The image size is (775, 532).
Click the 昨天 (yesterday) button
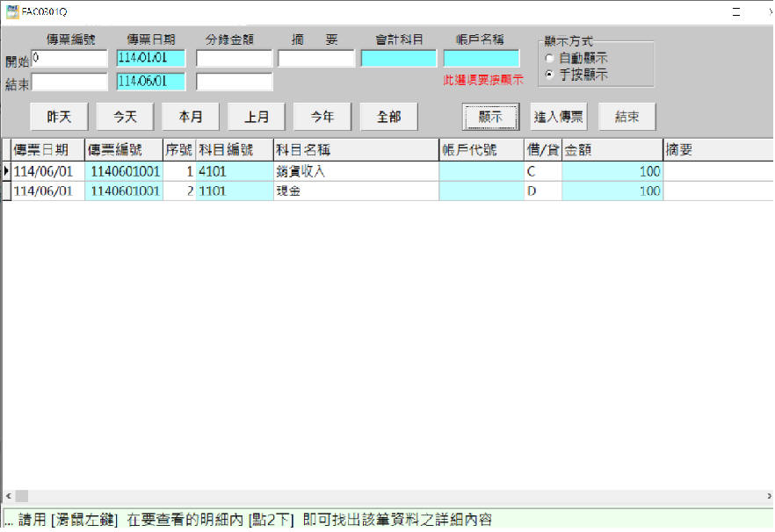click(59, 117)
